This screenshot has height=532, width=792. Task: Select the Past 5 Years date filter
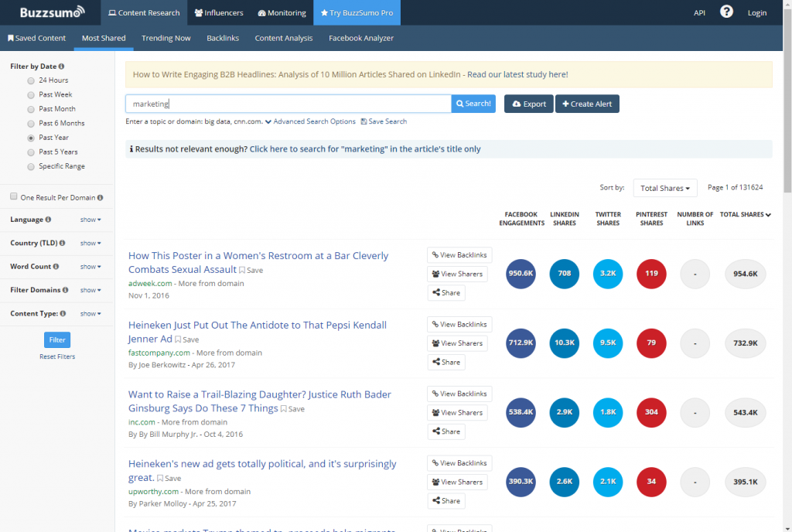pos(31,152)
